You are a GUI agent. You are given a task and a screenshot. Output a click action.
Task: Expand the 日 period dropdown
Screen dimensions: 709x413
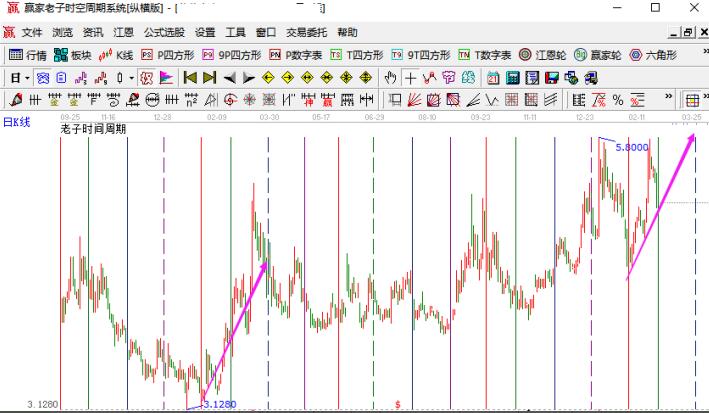click(x=20, y=77)
